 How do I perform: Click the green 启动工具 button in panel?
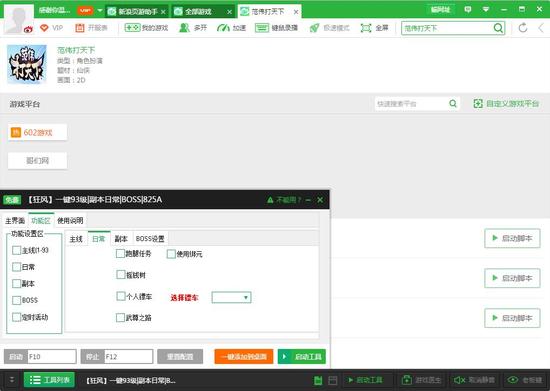[302, 357]
